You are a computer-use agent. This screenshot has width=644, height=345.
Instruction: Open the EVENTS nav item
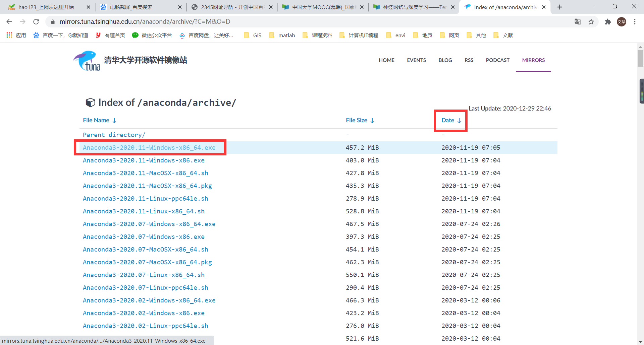[x=416, y=60]
